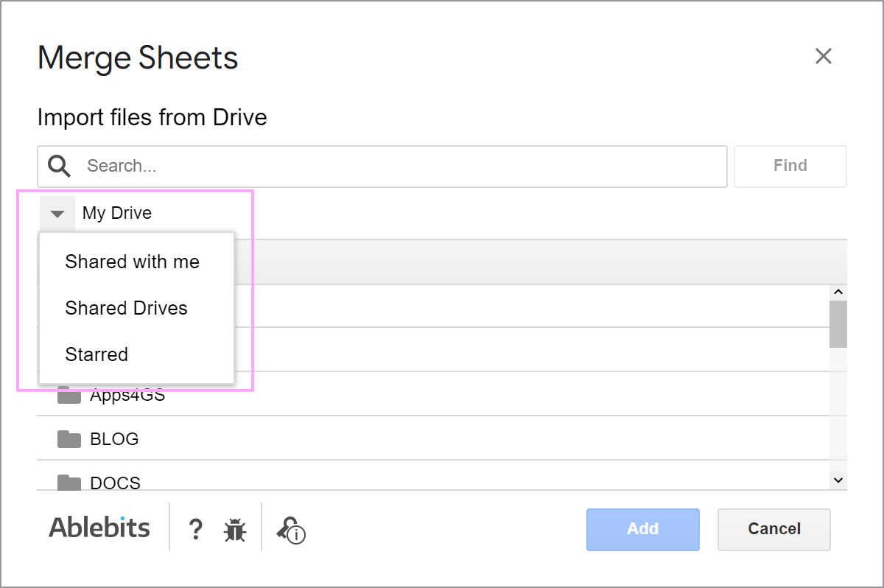Select Shared Drives from the menu
The width and height of the screenshot is (884, 588).
click(126, 308)
